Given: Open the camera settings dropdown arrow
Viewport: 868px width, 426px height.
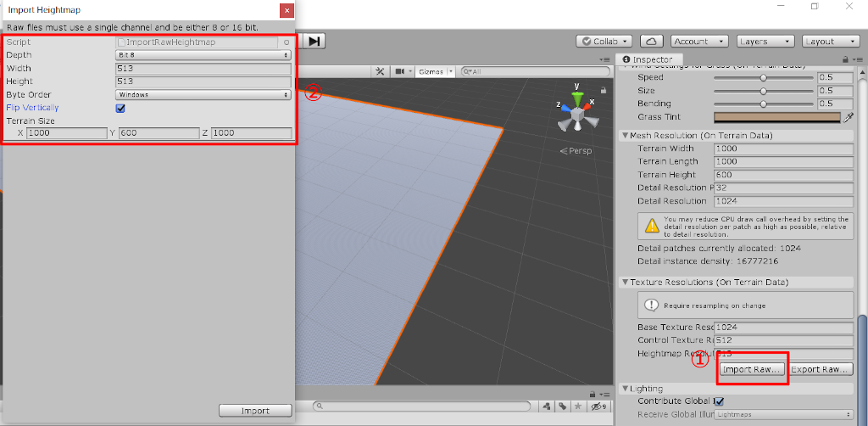Looking at the screenshot, I should pyautogui.click(x=410, y=71).
